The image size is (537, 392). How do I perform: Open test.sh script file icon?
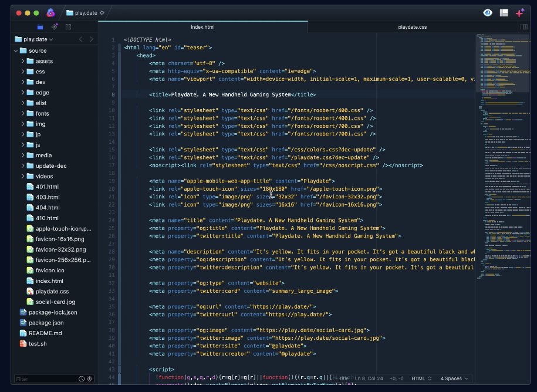point(23,344)
